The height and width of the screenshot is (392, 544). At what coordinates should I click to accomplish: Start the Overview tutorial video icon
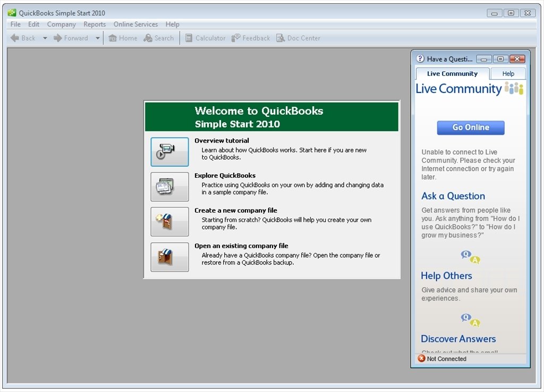coord(169,152)
